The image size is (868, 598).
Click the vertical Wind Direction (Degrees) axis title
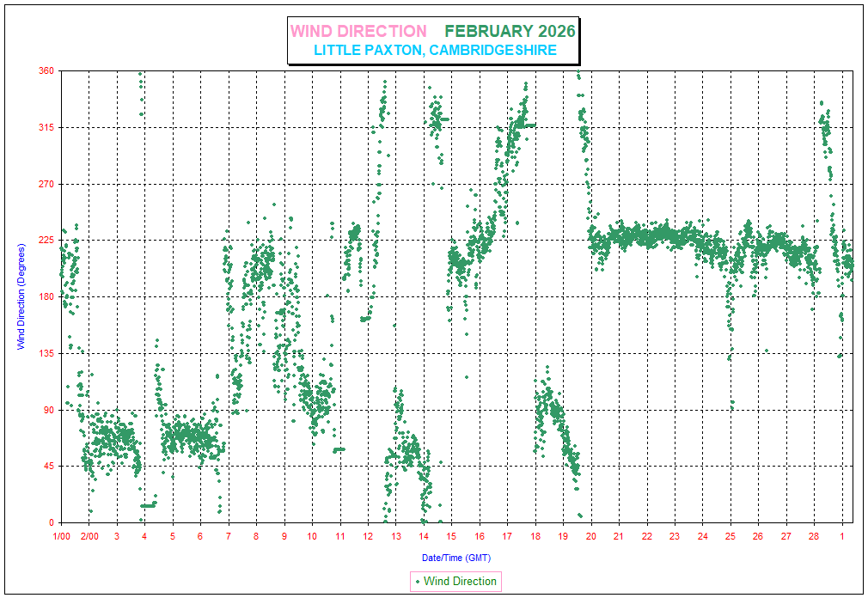click(x=21, y=296)
